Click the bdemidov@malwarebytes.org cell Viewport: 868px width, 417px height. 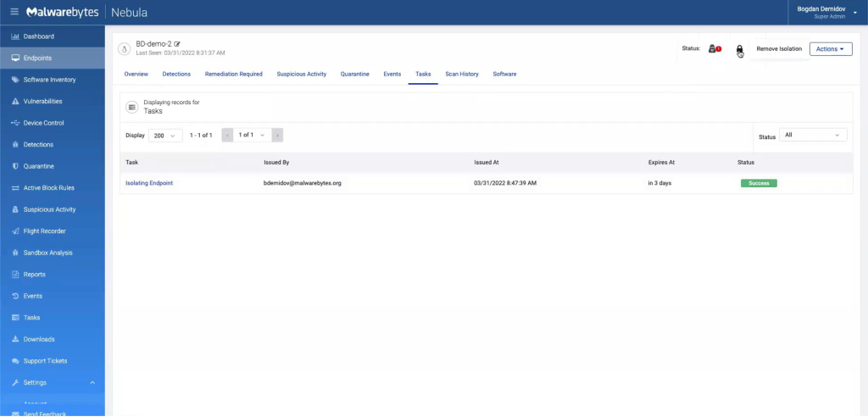point(303,183)
